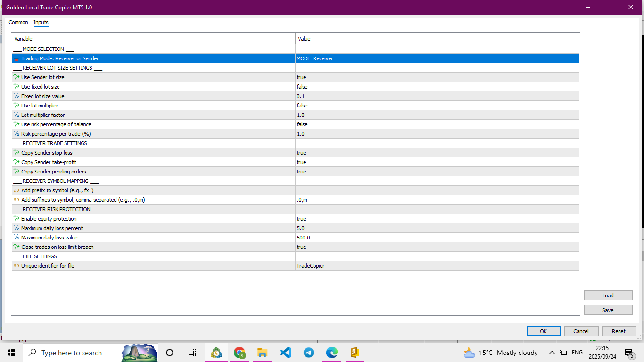The width and height of the screenshot is (644, 362).
Task: Show hidden system tray icons
Action: pos(552,353)
